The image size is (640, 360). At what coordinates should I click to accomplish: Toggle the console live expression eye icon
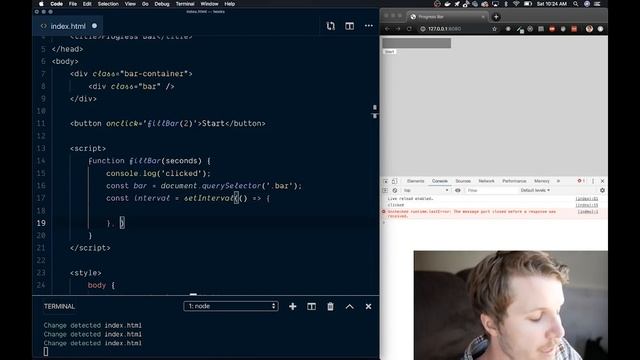[458, 190]
